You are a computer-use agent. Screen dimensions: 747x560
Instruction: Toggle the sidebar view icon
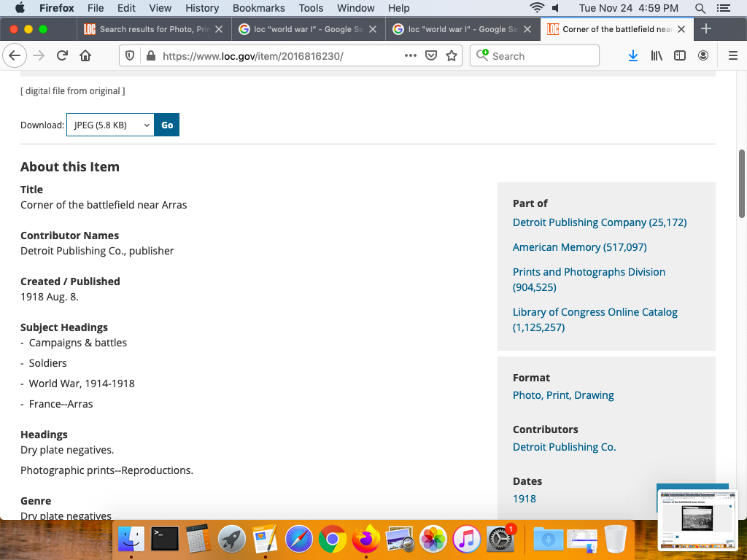[x=680, y=56]
